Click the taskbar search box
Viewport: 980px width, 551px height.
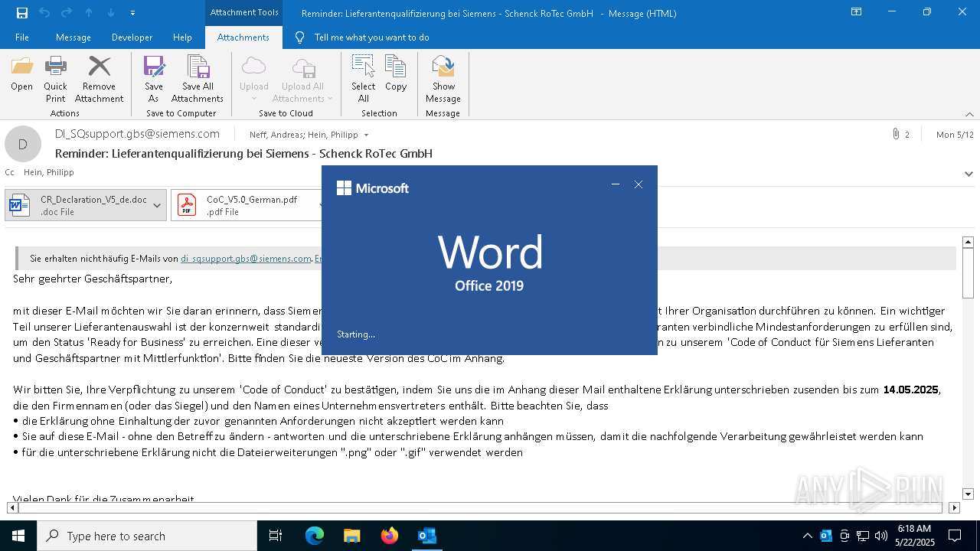coord(147,536)
